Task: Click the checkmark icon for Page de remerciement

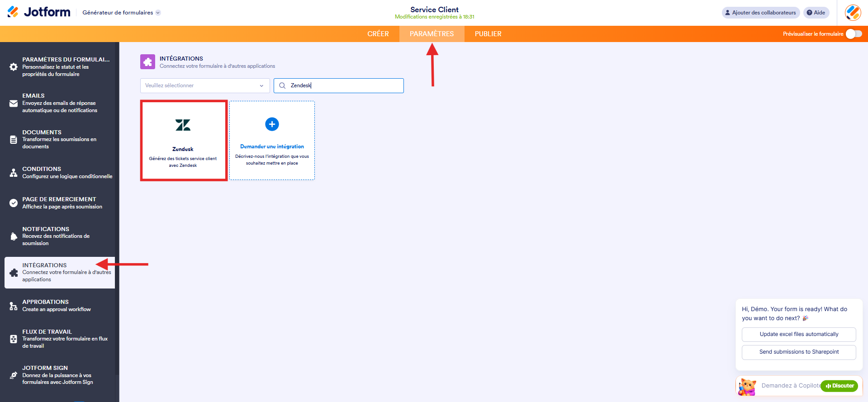Action: (x=14, y=203)
